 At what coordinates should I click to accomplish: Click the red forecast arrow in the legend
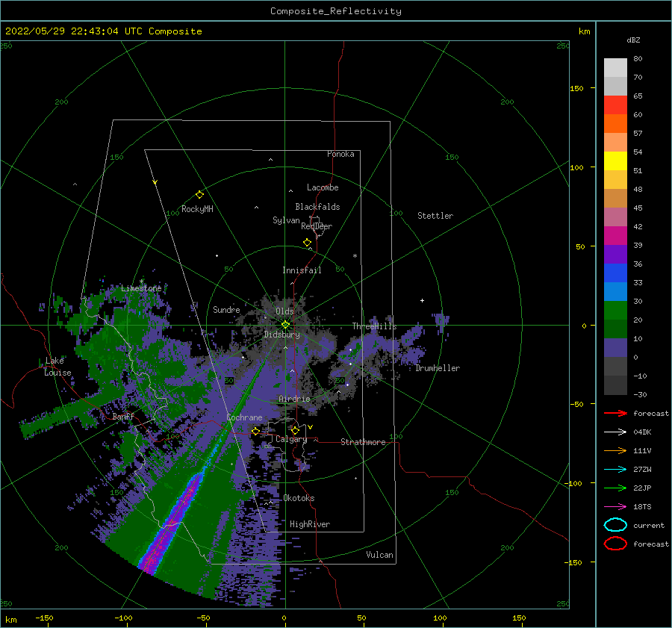pos(615,413)
